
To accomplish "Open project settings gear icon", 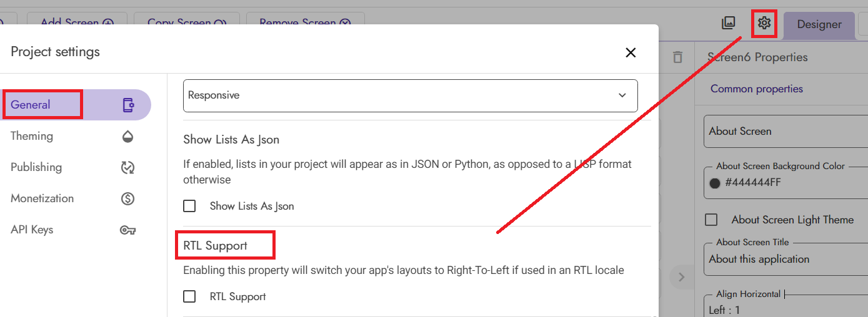I will (x=764, y=24).
